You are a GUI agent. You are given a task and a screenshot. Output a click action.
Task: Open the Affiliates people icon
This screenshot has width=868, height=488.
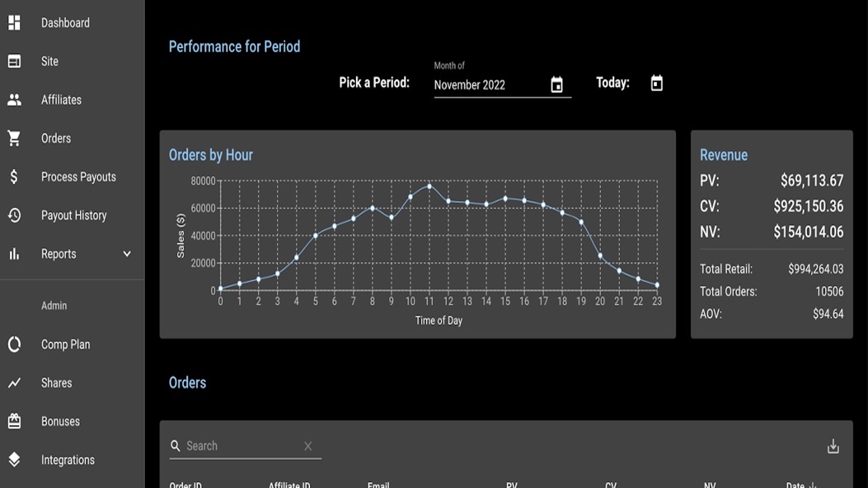click(14, 100)
